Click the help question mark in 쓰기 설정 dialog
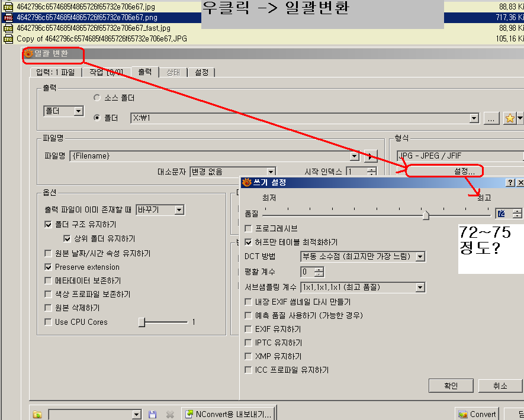524x420 pixels. coord(510,182)
